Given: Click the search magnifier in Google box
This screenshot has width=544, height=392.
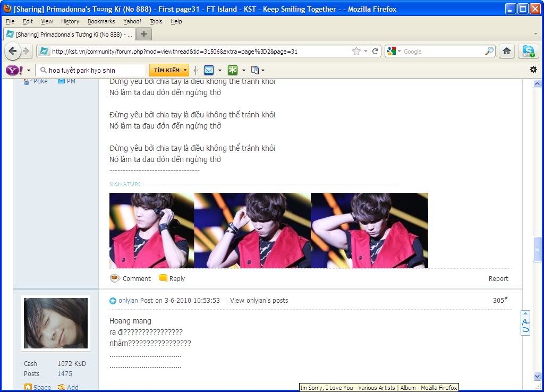Looking at the screenshot, I should (x=489, y=52).
